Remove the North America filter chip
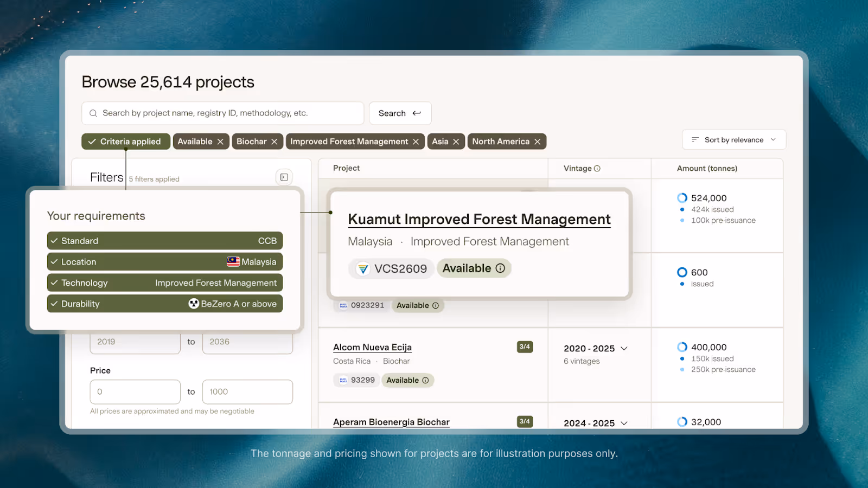The height and width of the screenshot is (488, 868). pyautogui.click(x=538, y=142)
